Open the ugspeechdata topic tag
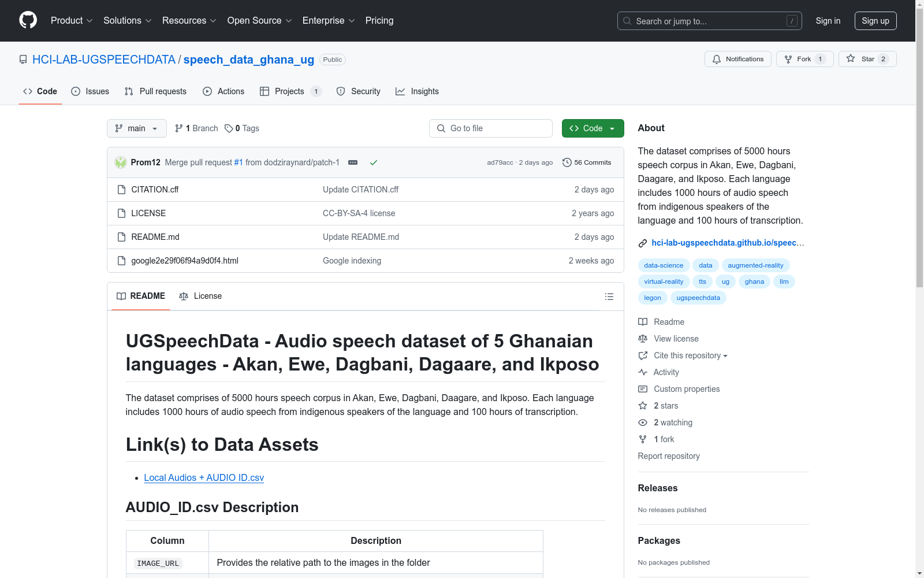Viewport: 924px width, 578px height. click(x=698, y=298)
